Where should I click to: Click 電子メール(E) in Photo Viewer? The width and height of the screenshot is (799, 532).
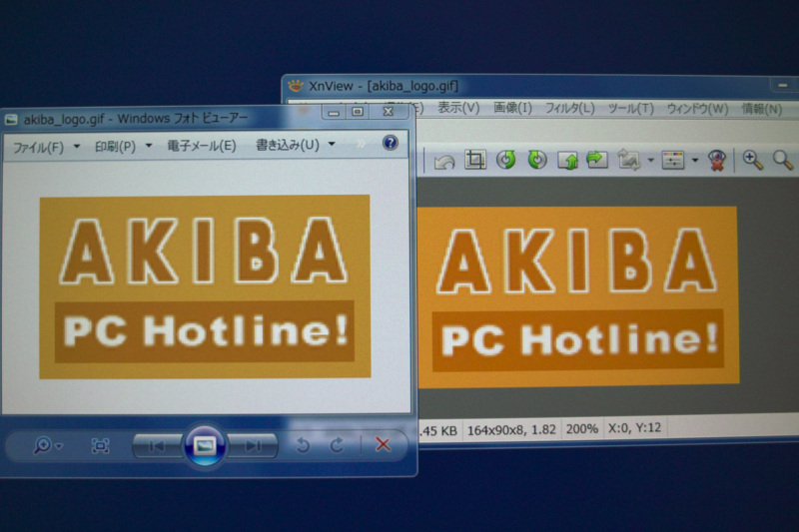coord(202,146)
